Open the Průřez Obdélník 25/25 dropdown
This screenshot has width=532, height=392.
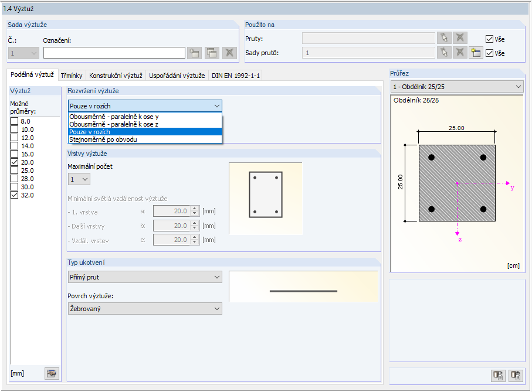(457, 87)
